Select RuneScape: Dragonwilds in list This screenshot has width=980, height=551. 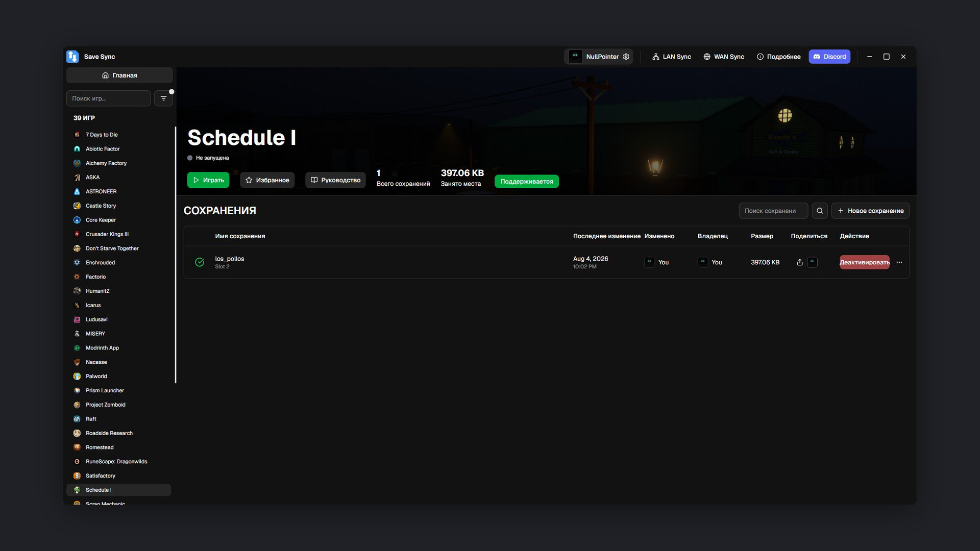pyautogui.click(x=118, y=462)
